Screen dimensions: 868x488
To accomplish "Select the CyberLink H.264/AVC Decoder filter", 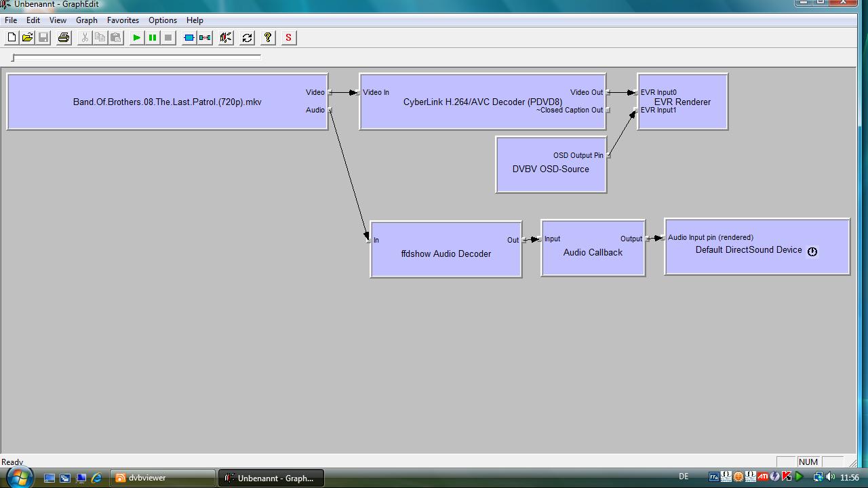I will click(482, 117).
